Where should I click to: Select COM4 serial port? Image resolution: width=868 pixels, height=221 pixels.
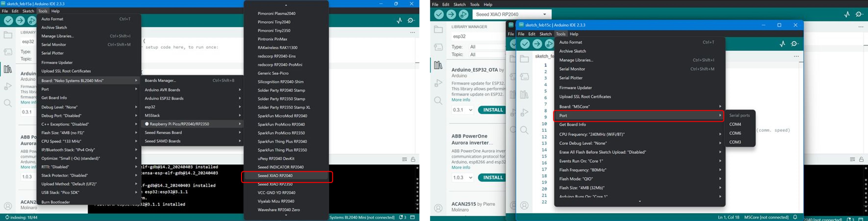tap(740, 125)
